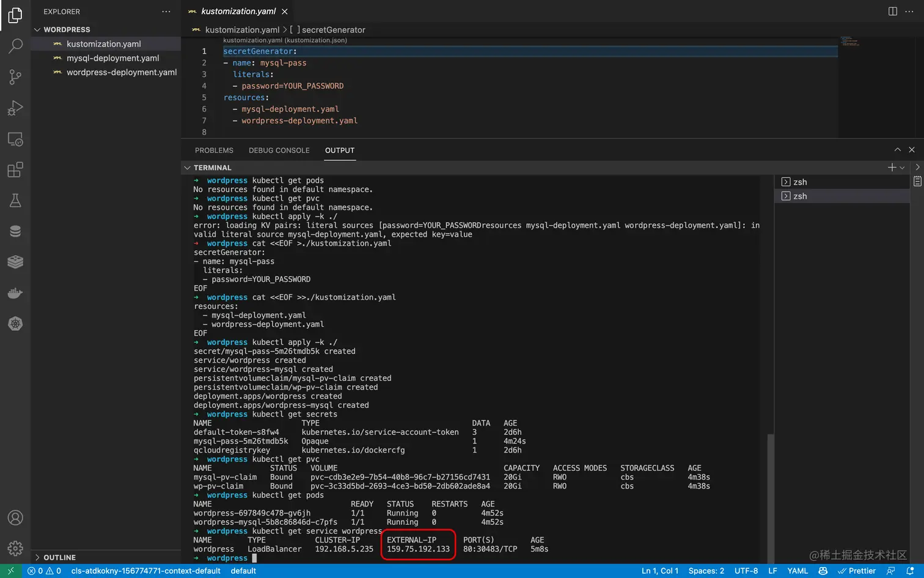Create a new terminal with plus

coord(892,167)
